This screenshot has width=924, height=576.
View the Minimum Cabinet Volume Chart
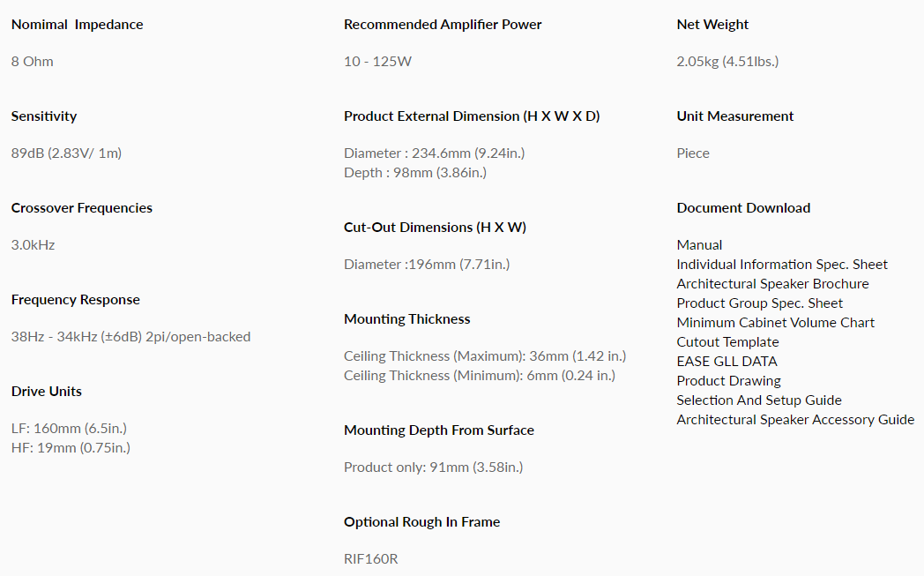point(775,323)
